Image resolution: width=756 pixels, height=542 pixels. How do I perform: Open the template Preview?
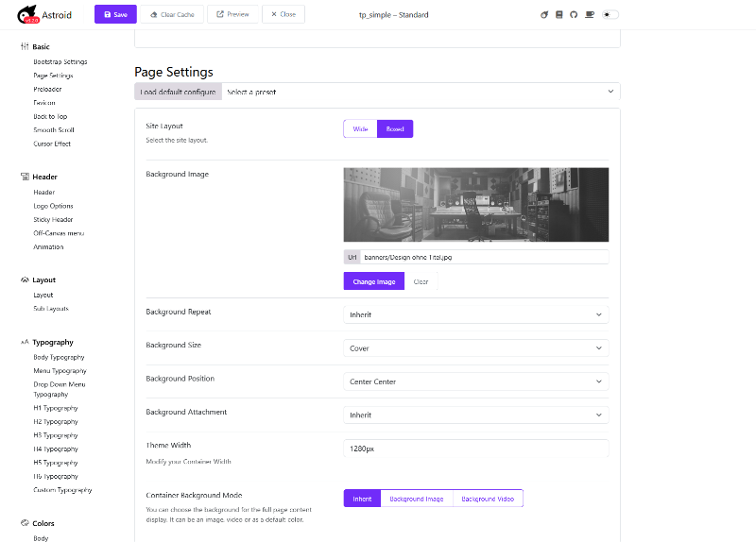click(x=232, y=14)
